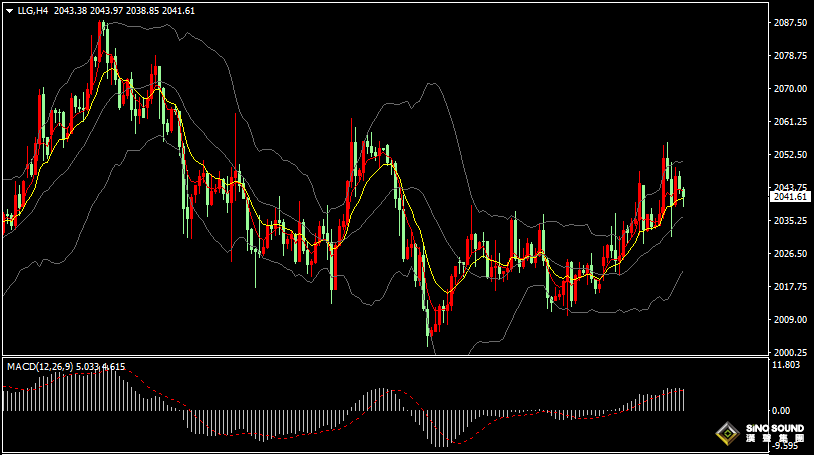814x455 pixels.
Task: Click the dropdown triangle beside LLG,H4
Action: 9,10
